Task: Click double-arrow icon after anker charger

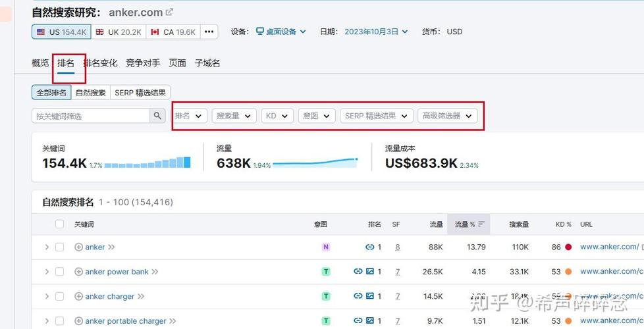Action: 141,296
